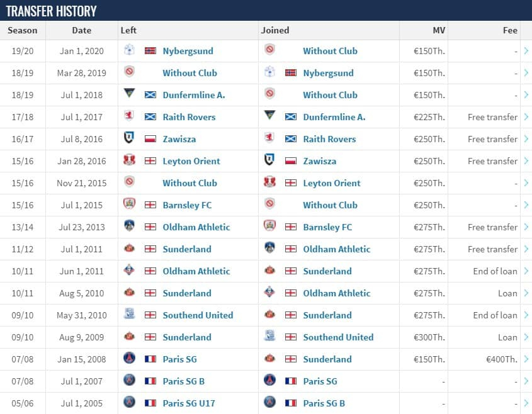This screenshot has width=532, height=414.
Task: Click Southend United crest in May 31, 2010 row
Action: pyautogui.click(x=129, y=314)
